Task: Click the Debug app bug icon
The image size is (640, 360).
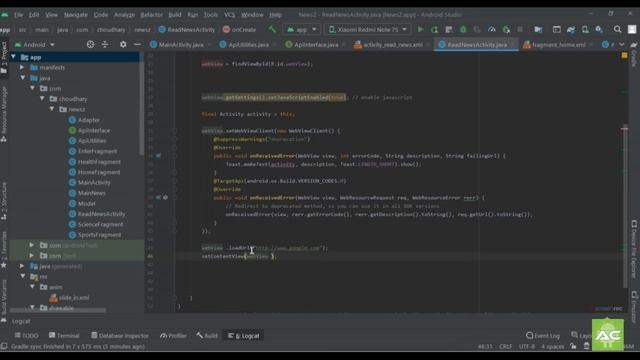Action: pyautogui.click(x=463, y=29)
